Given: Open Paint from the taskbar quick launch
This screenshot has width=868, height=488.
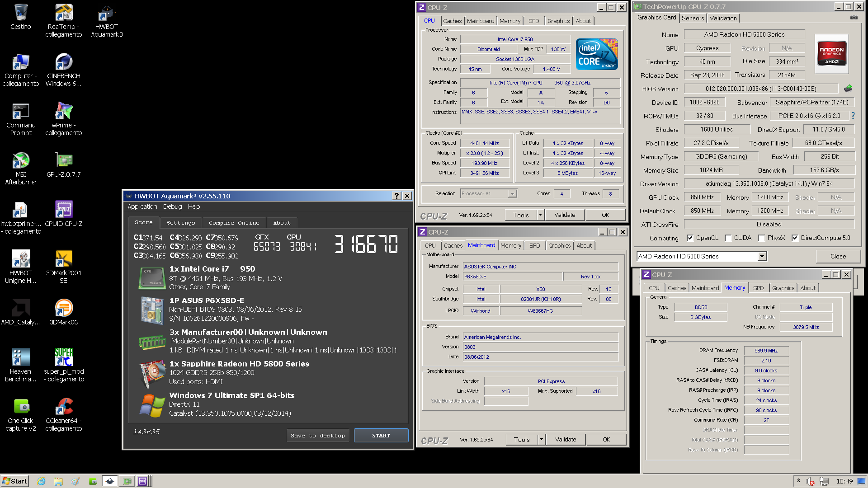Looking at the screenshot, I should 75,481.
